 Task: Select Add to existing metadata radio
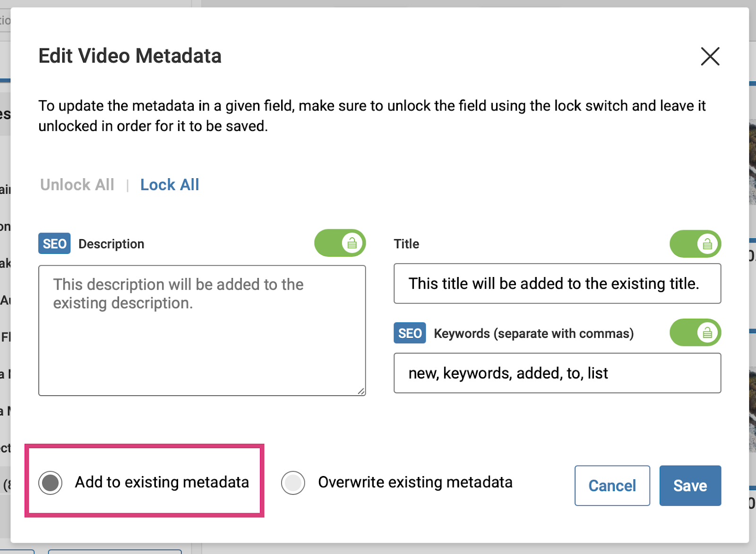click(51, 483)
